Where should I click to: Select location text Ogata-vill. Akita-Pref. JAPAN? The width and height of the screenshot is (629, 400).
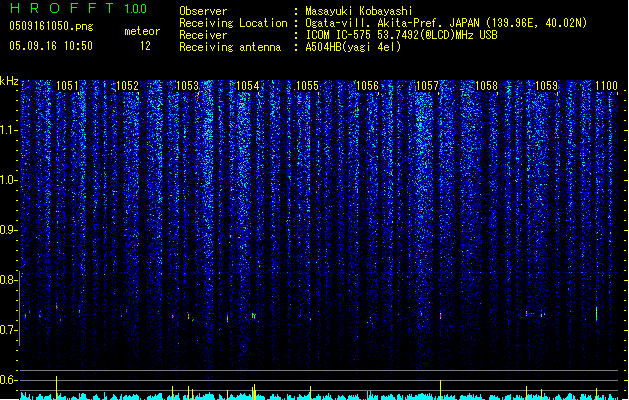(x=393, y=23)
